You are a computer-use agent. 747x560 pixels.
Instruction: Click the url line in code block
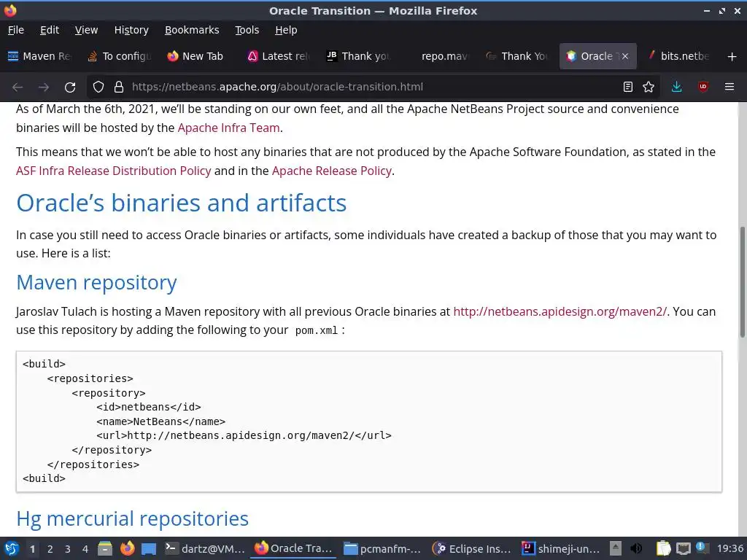click(x=244, y=435)
